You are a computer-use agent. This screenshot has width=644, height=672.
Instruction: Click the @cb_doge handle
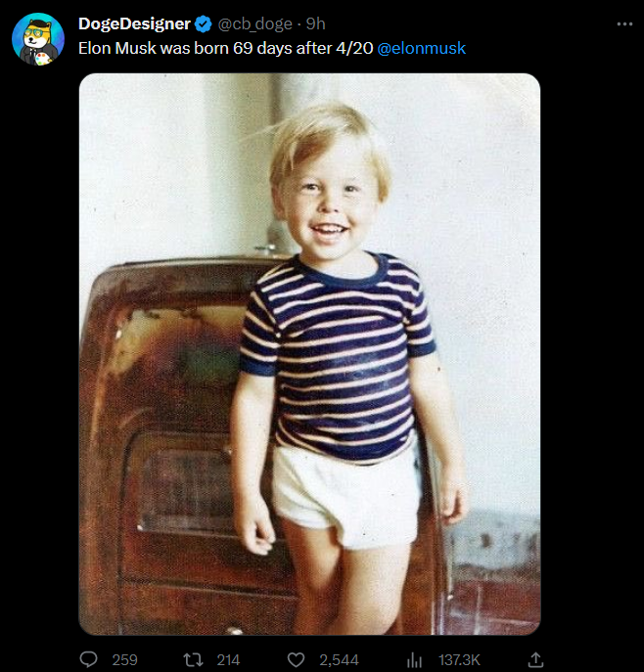pyautogui.click(x=253, y=23)
